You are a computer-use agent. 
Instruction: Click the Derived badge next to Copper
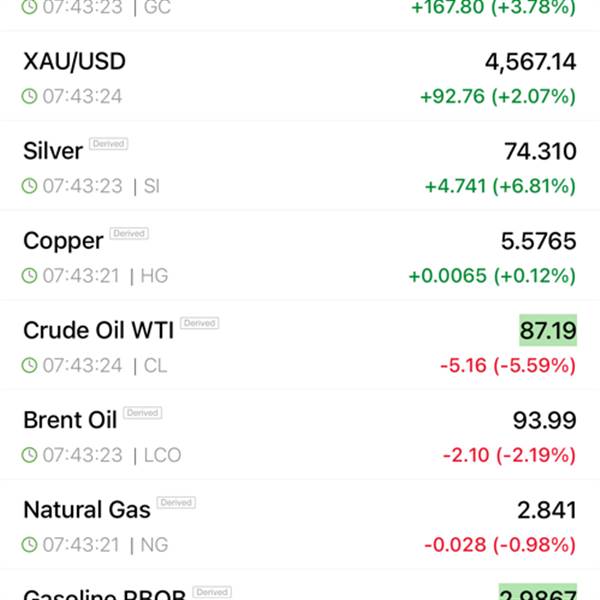coord(129,234)
